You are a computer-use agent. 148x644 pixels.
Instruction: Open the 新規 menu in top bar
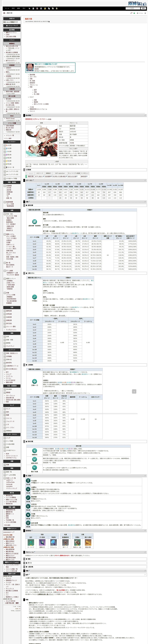(x=13, y=8)
